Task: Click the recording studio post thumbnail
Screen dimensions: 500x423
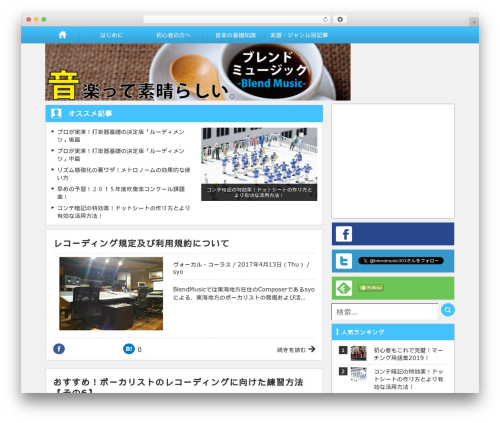Action: [x=111, y=294]
